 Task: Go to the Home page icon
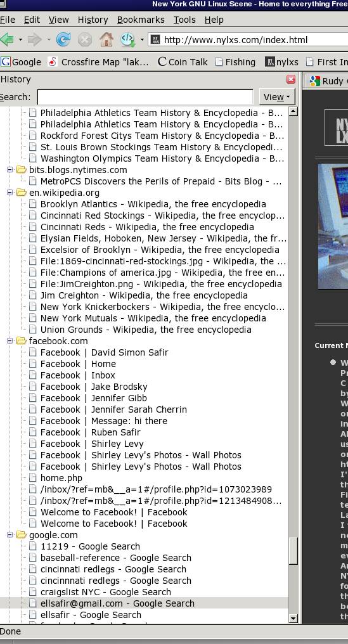point(106,40)
